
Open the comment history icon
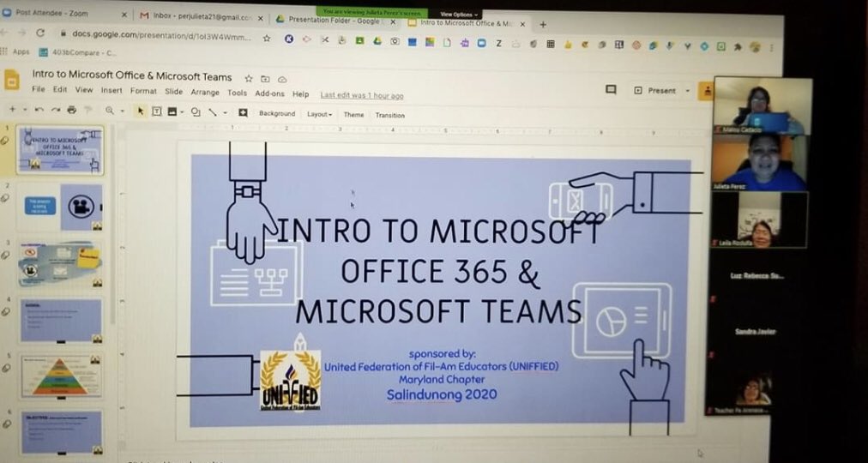[611, 90]
